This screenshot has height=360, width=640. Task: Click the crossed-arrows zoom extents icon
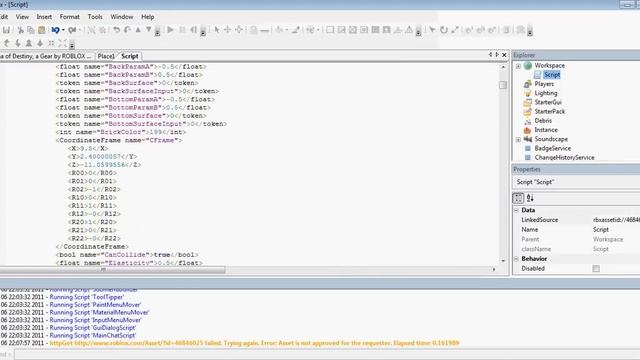click(x=62, y=43)
